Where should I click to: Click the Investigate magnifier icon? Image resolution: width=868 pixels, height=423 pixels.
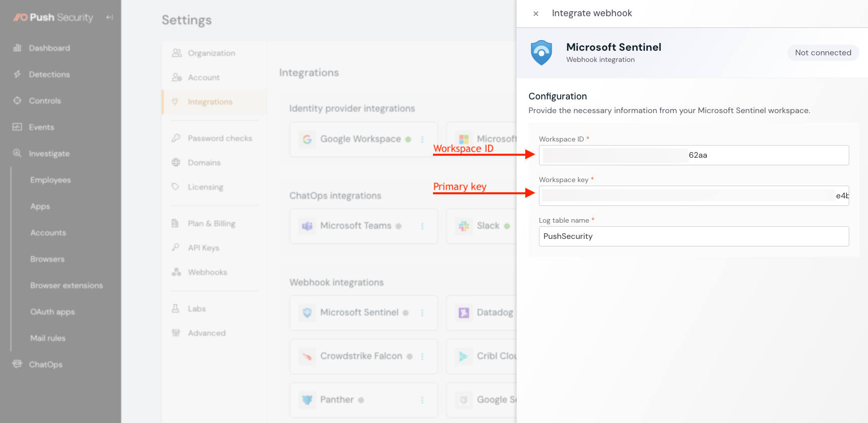[x=17, y=153]
